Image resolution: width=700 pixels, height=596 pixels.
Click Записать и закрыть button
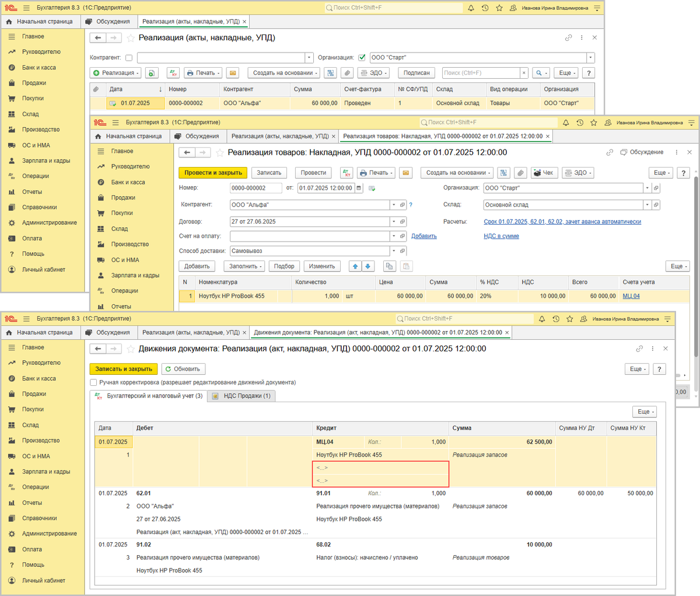click(x=124, y=369)
